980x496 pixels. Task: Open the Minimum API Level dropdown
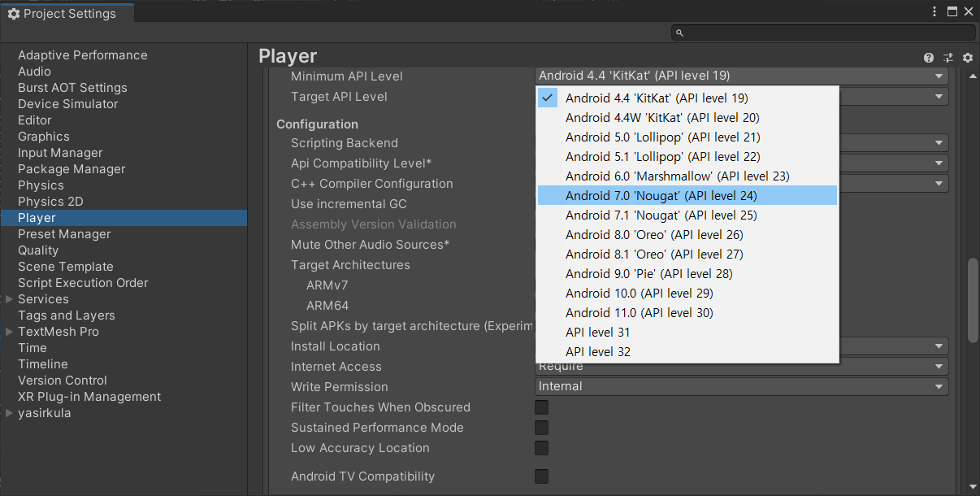tap(742, 76)
